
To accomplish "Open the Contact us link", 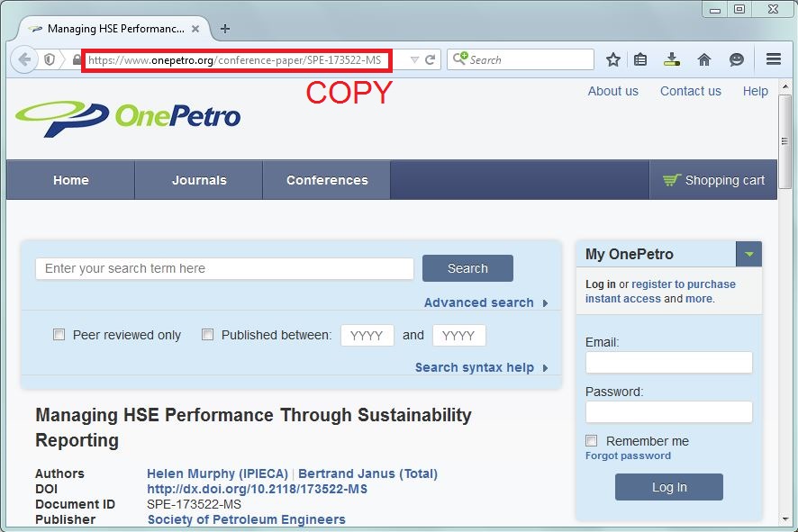I will click(691, 91).
